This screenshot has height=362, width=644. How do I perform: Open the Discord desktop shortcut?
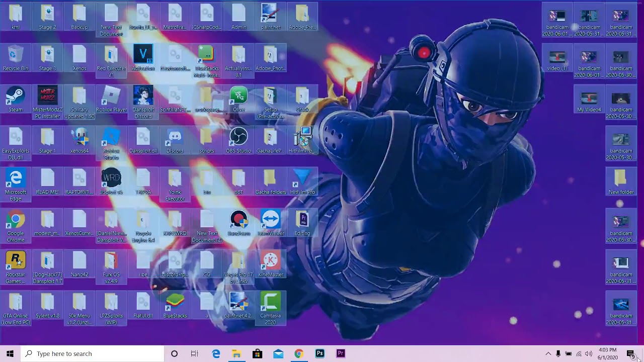[x=175, y=140]
